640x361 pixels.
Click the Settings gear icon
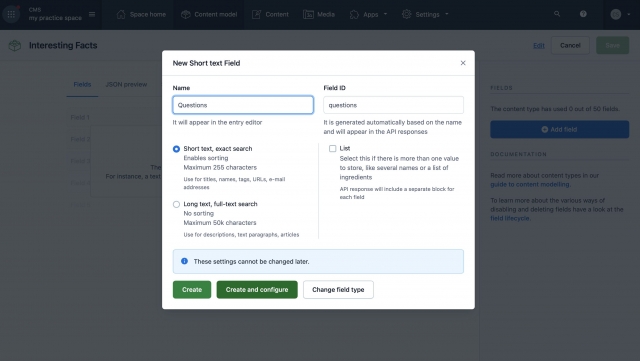click(407, 14)
